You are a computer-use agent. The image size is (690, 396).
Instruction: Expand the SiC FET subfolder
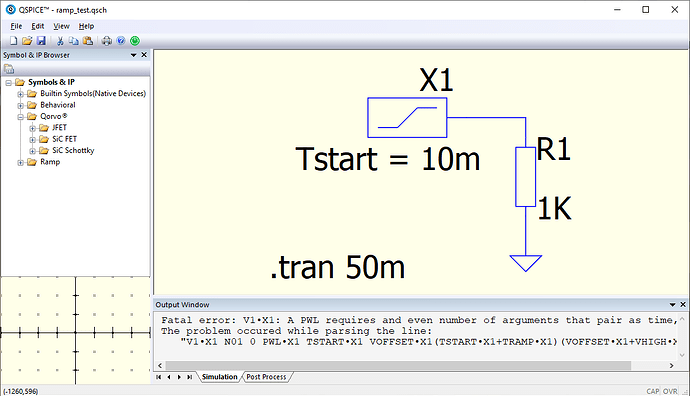pyautogui.click(x=32, y=139)
